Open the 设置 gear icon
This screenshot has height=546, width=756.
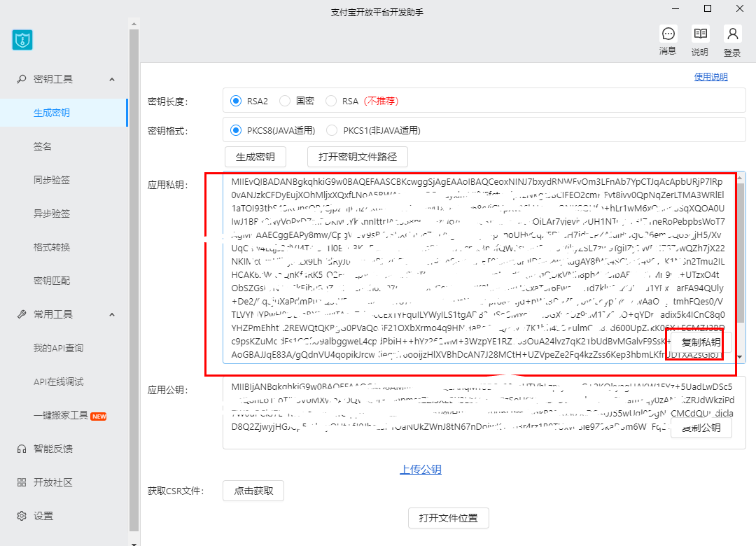(22, 516)
